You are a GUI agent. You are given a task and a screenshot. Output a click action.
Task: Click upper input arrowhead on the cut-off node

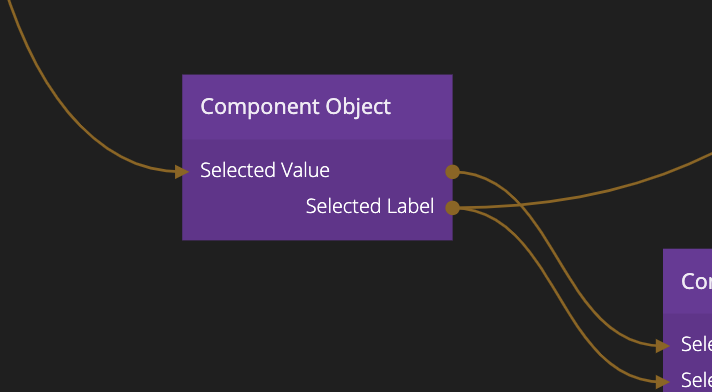click(x=663, y=346)
